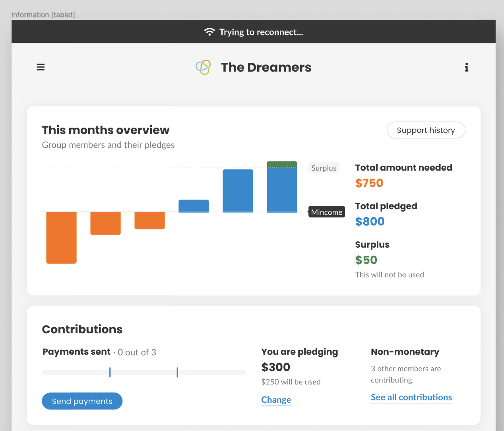The image size is (504, 431).
Task: Click the info icon in header
Action: click(467, 67)
